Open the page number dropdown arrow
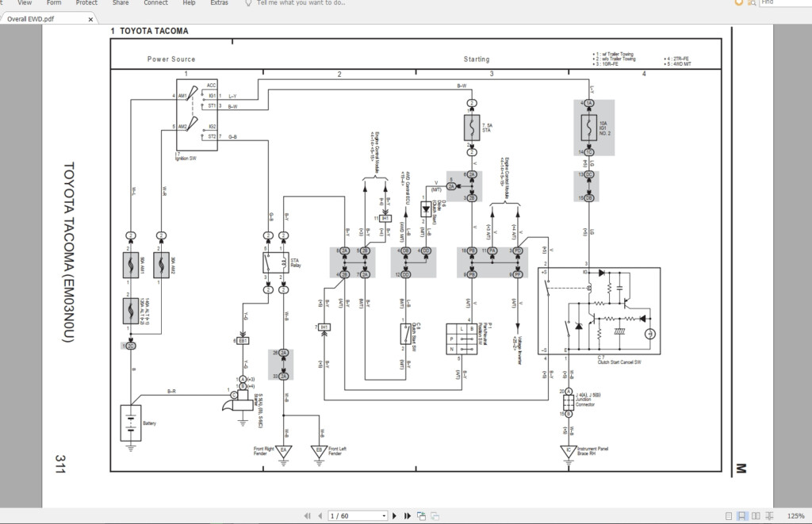Screen dimensions: 812x524 pyautogui.click(x=384, y=516)
